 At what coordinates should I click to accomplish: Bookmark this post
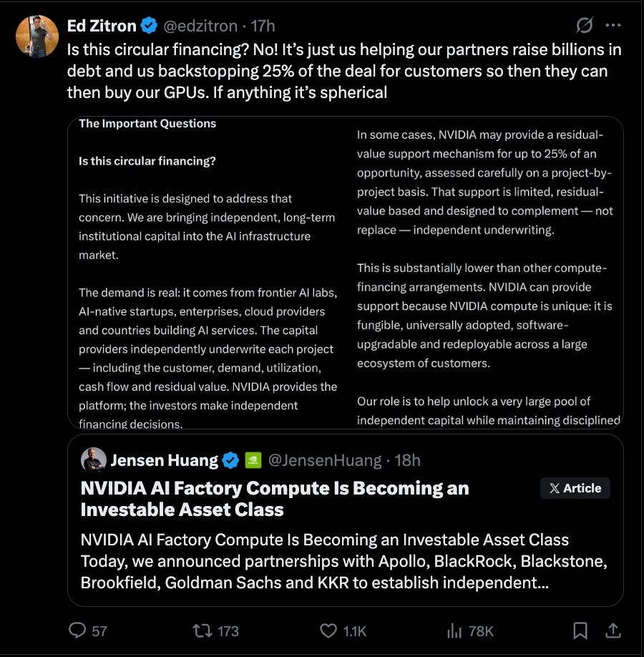pos(580,631)
